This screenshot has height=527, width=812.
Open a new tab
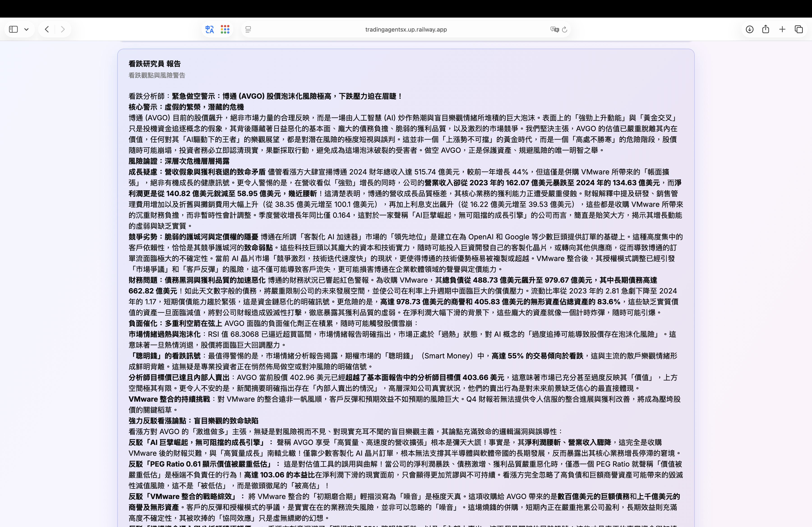tap(782, 29)
